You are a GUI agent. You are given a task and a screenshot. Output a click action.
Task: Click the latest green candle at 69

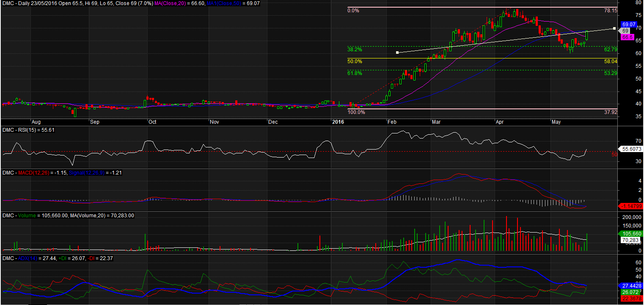click(587, 35)
